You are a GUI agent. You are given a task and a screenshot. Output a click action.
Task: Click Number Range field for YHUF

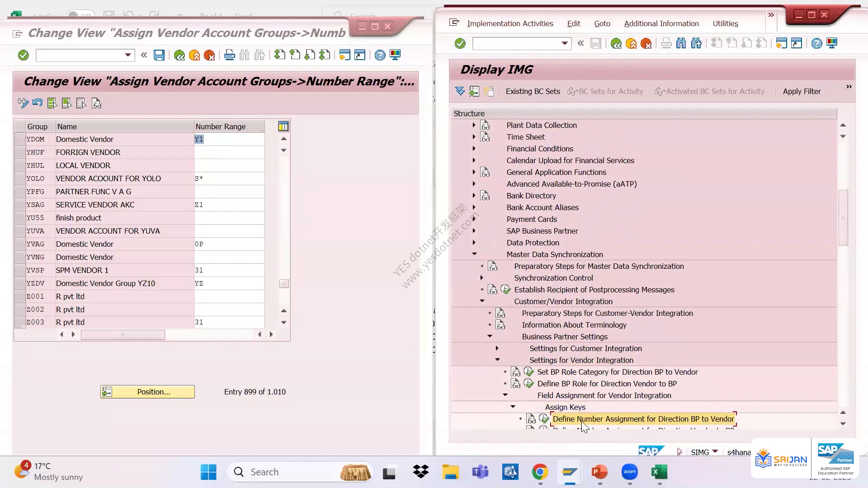pyautogui.click(x=229, y=152)
